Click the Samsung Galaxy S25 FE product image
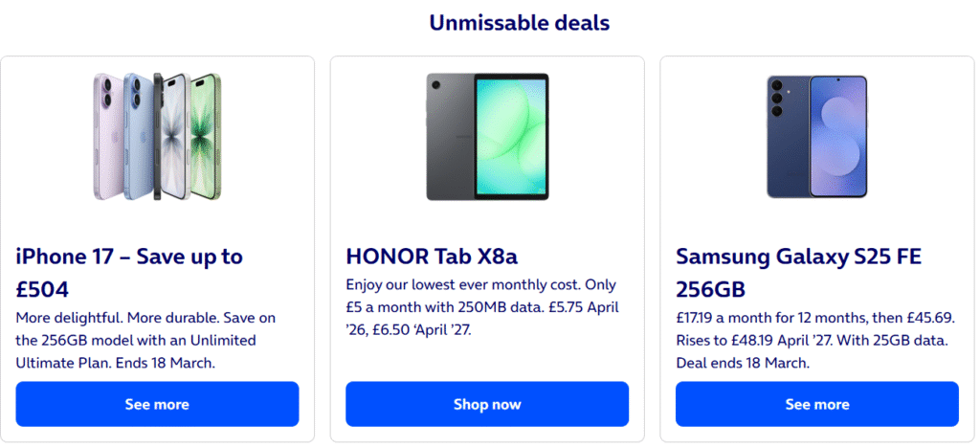This screenshot has width=980, height=447. (x=816, y=136)
